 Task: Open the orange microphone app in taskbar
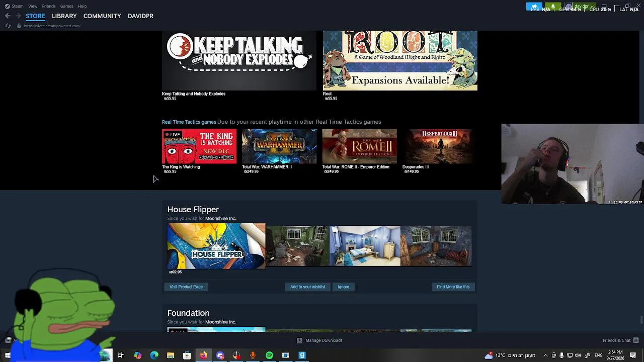coord(253,355)
